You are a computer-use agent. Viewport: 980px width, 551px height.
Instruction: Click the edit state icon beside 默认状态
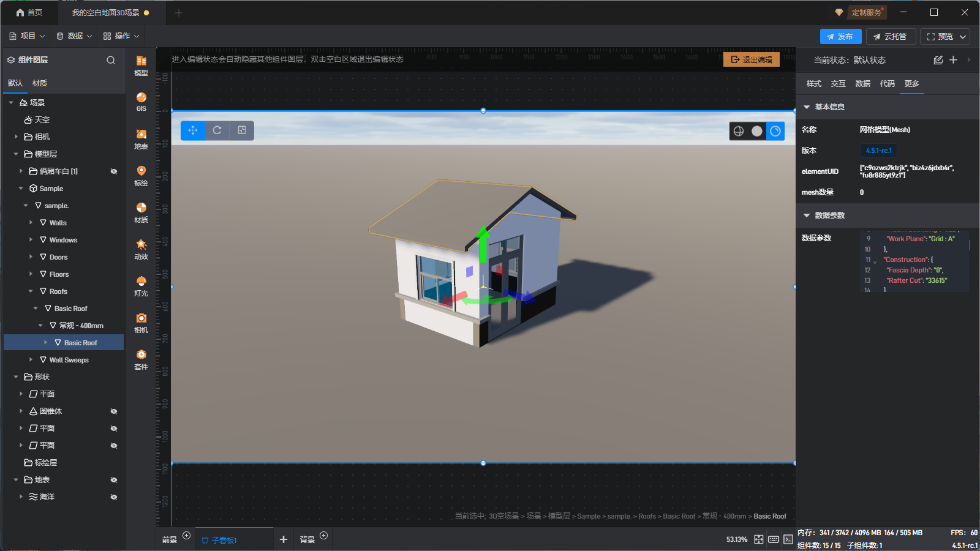click(x=938, y=60)
